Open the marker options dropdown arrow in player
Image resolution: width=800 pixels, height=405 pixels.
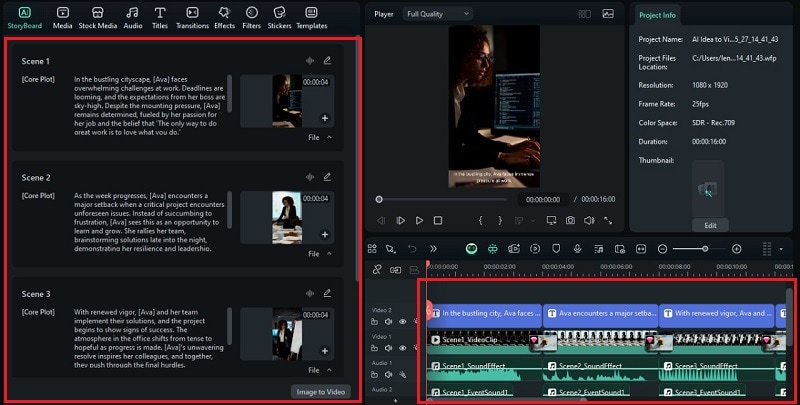click(533, 220)
